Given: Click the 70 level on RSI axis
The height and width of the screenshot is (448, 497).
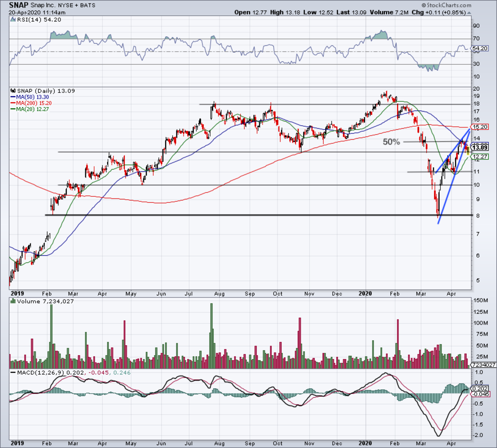Looking at the screenshot, I should pos(476,39).
